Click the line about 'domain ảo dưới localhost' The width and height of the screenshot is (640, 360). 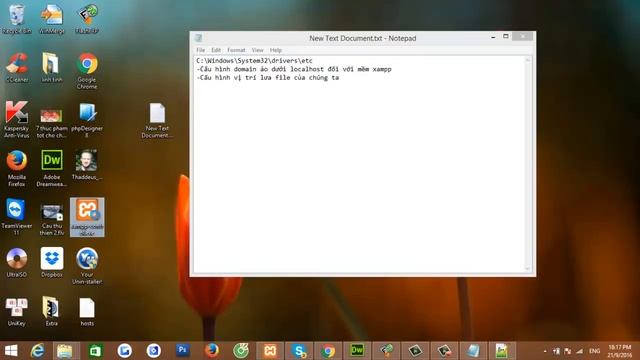click(x=294, y=69)
